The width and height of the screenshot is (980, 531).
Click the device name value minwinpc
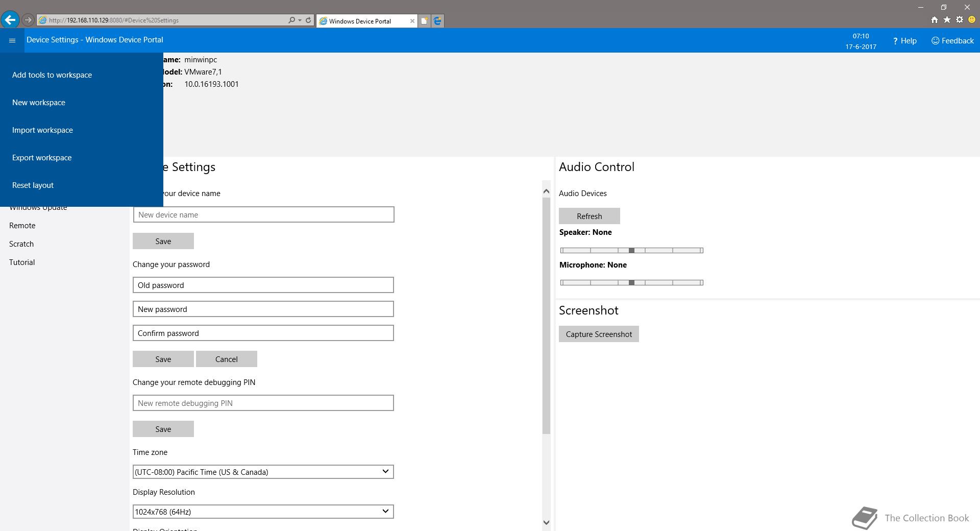pyautogui.click(x=201, y=60)
